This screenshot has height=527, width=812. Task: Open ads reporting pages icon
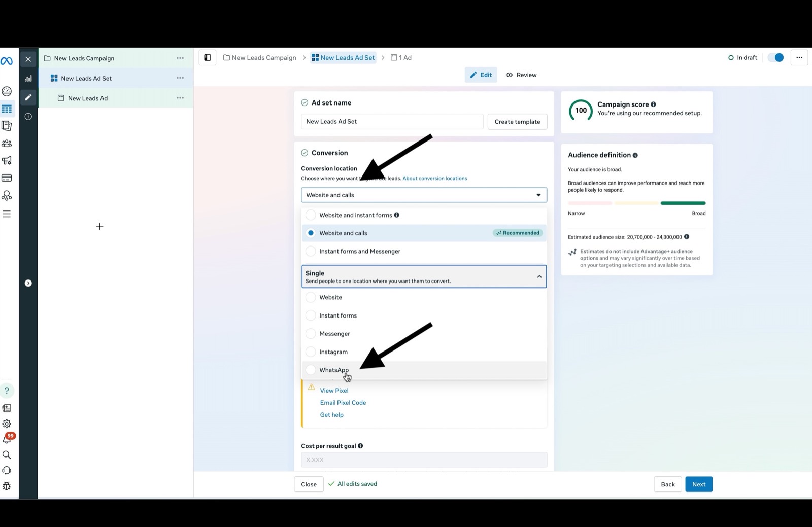(7, 126)
